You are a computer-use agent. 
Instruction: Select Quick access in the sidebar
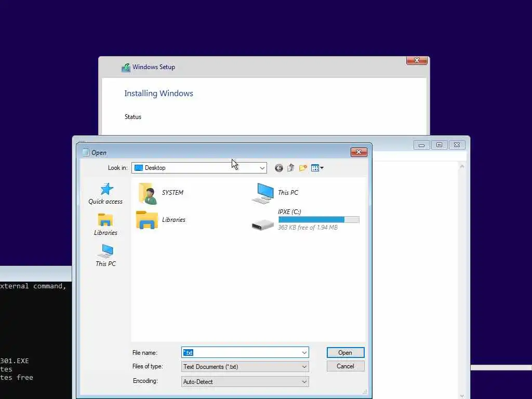(105, 194)
